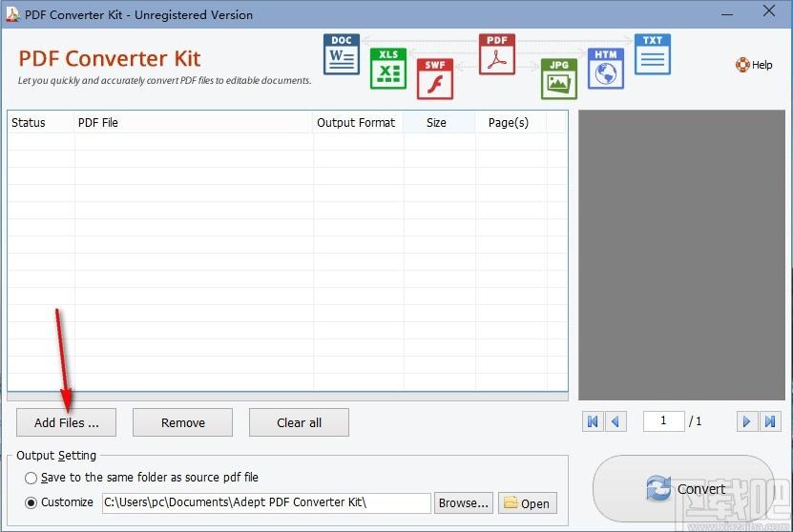This screenshot has height=532, width=793.
Task: Click the Output Format column header
Action: (x=358, y=123)
